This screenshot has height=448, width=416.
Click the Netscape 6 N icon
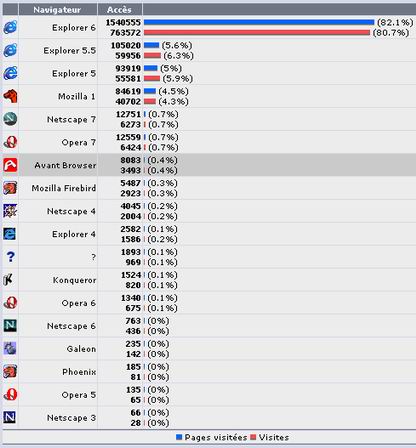(10, 325)
